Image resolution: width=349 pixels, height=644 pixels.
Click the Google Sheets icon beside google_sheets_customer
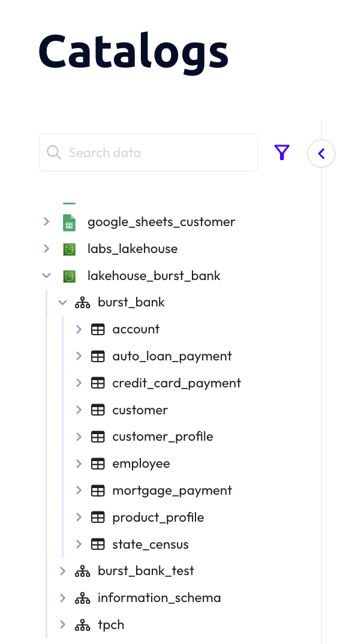click(x=69, y=221)
